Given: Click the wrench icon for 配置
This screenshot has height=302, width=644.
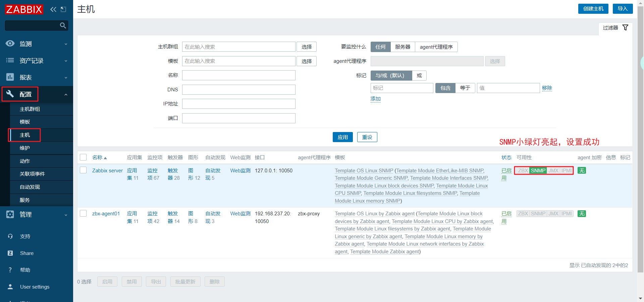Looking at the screenshot, I should (10, 94).
